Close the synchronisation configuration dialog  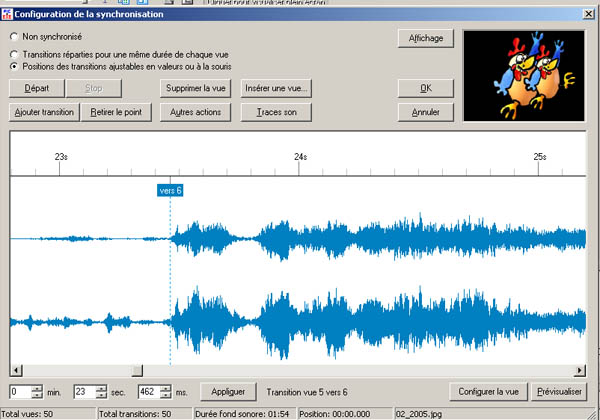pos(588,14)
